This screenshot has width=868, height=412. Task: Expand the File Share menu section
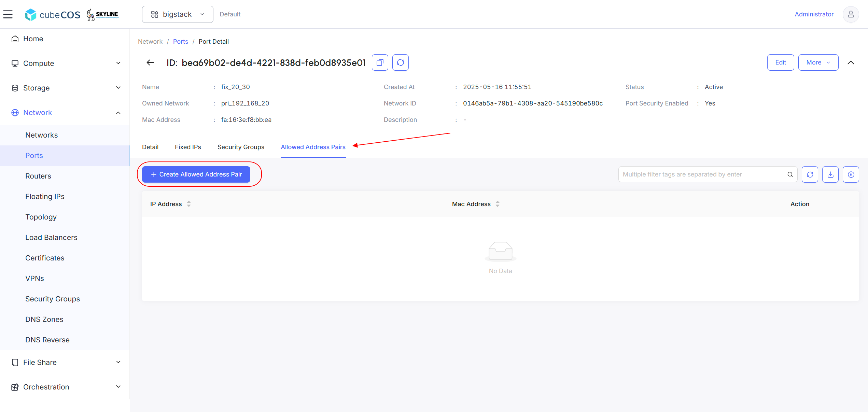(x=65, y=363)
